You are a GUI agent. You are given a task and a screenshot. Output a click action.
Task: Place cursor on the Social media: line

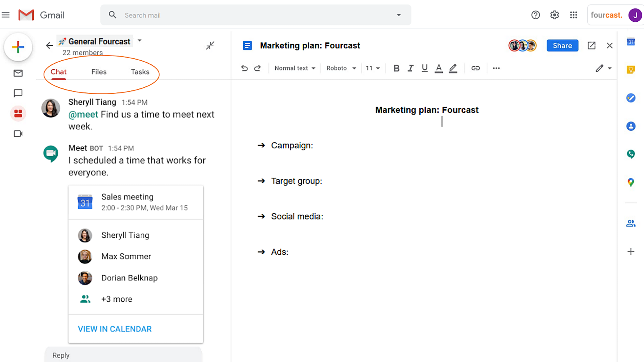tap(297, 216)
